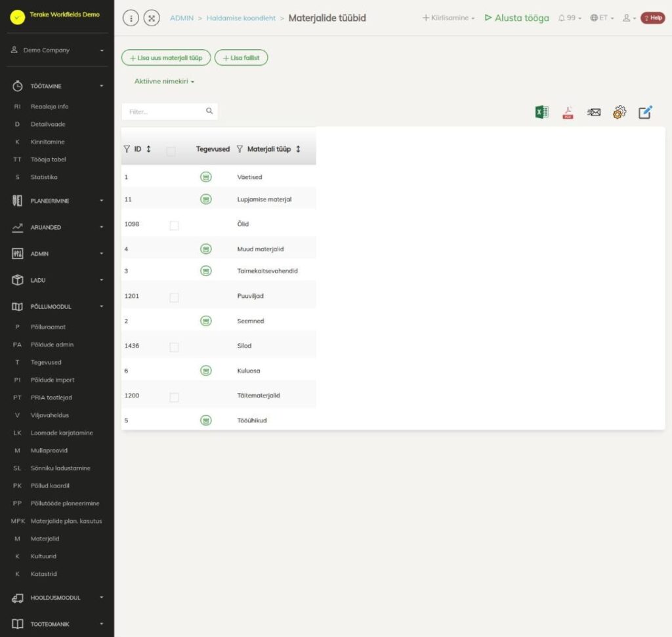Export table to Excel
The width and height of the screenshot is (672, 637).
click(x=541, y=112)
